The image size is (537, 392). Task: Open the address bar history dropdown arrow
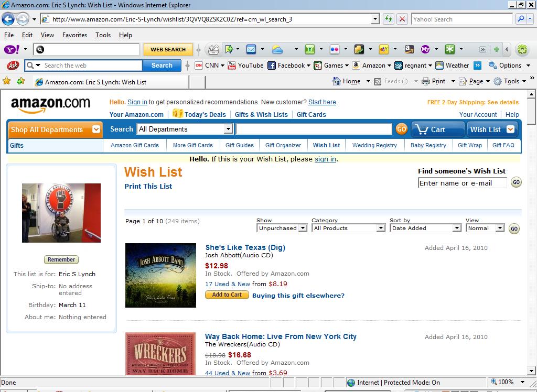click(375, 19)
